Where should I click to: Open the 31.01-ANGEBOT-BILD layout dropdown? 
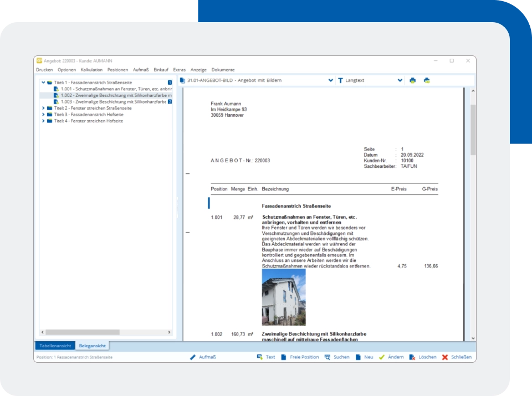click(x=330, y=80)
